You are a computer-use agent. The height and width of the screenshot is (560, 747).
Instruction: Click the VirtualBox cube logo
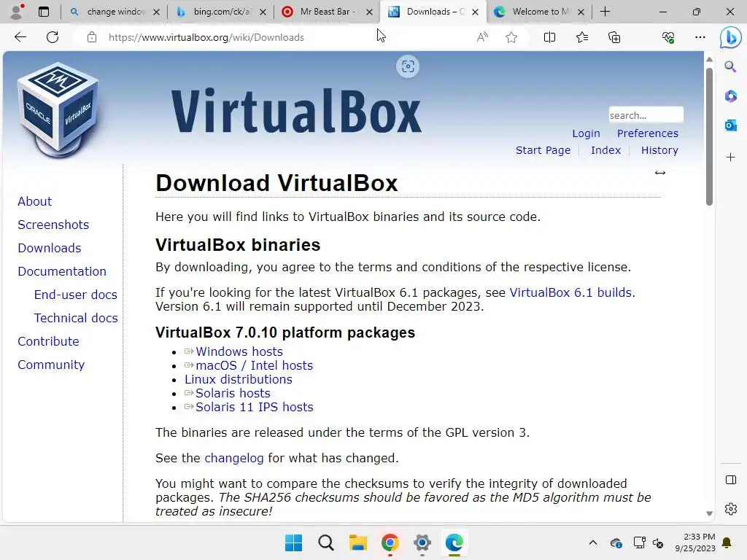point(58,110)
